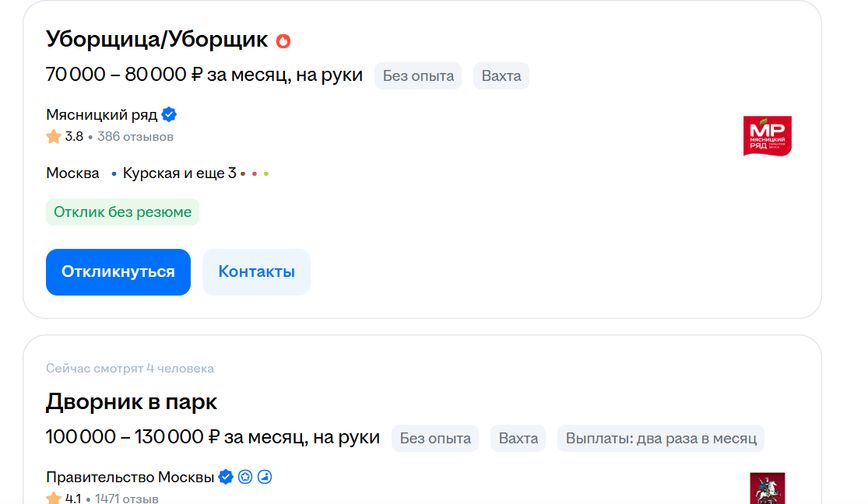The width and height of the screenshot is (868, 504).
Task: Click the fire icon beside Уборщица/Уборщик title
Action: 283,40
